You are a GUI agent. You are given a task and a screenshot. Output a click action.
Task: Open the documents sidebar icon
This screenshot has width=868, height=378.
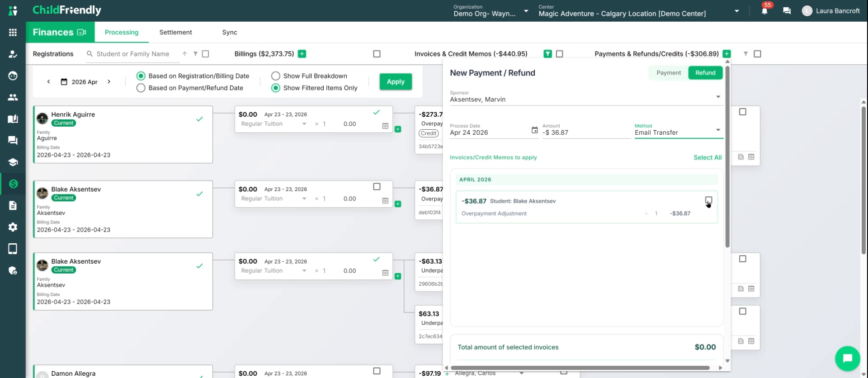point(13,206)
